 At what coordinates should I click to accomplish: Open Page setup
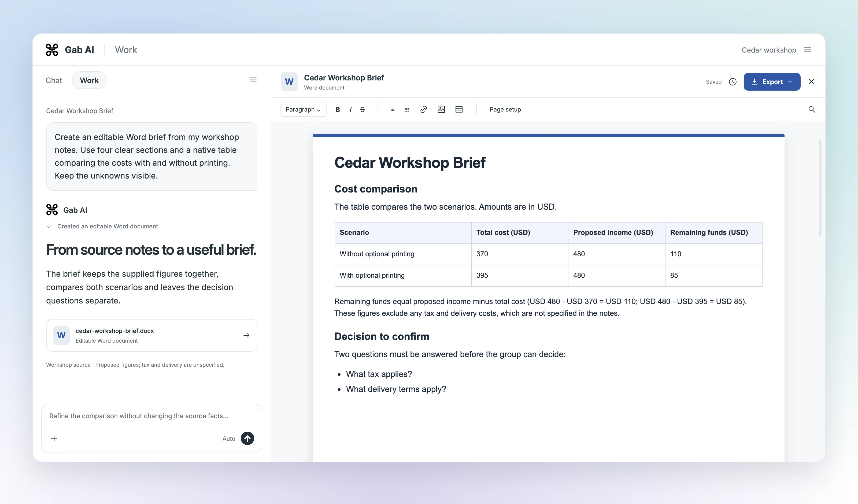tap(505, 109)
